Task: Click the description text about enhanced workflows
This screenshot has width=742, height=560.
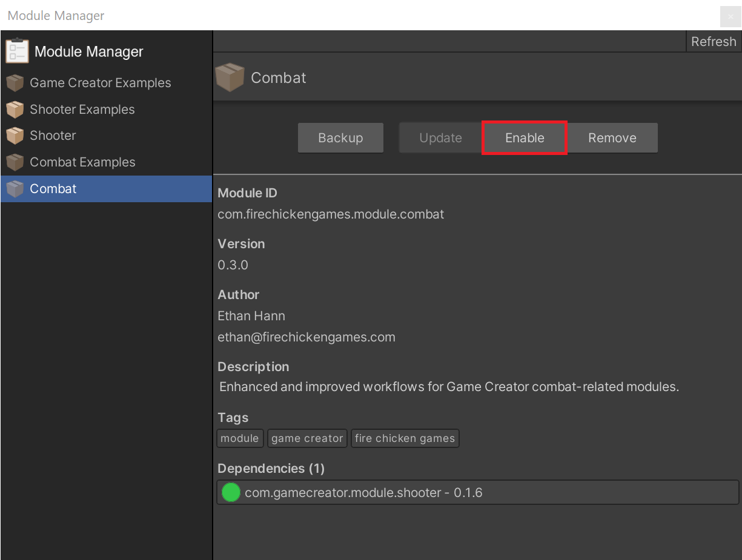Action: (449, 387)
